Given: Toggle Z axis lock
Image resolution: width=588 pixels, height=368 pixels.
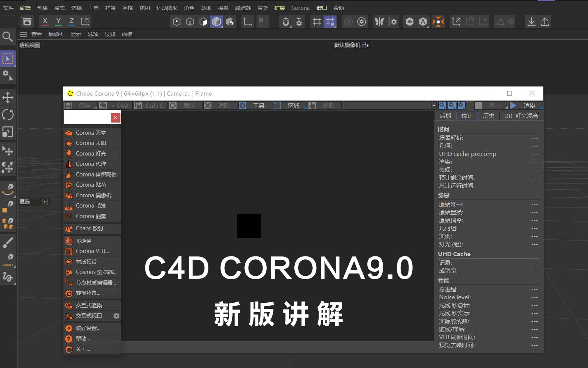Looking at the screenshot, I should (x=72, y=22).
